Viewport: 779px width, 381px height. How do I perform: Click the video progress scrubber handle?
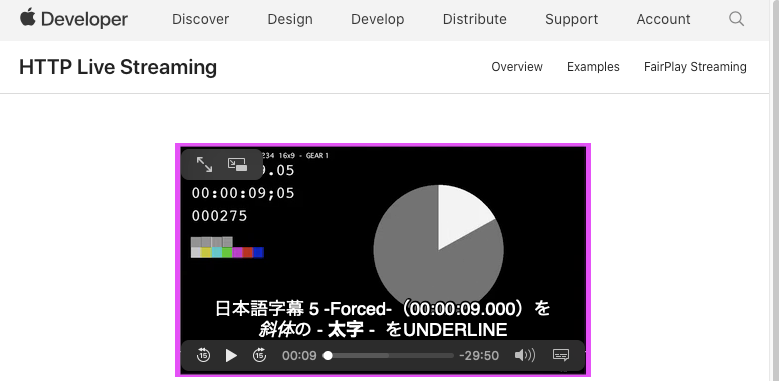tap(328, 355)
